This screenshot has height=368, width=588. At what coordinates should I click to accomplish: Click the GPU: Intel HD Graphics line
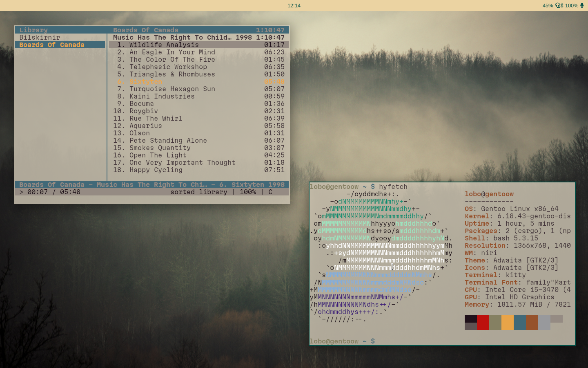[510, 297]
